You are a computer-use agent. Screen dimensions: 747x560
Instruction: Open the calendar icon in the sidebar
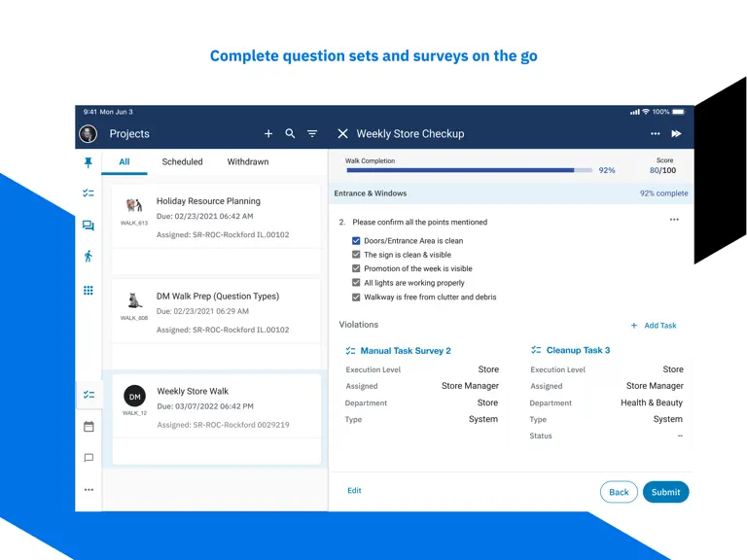89,426
